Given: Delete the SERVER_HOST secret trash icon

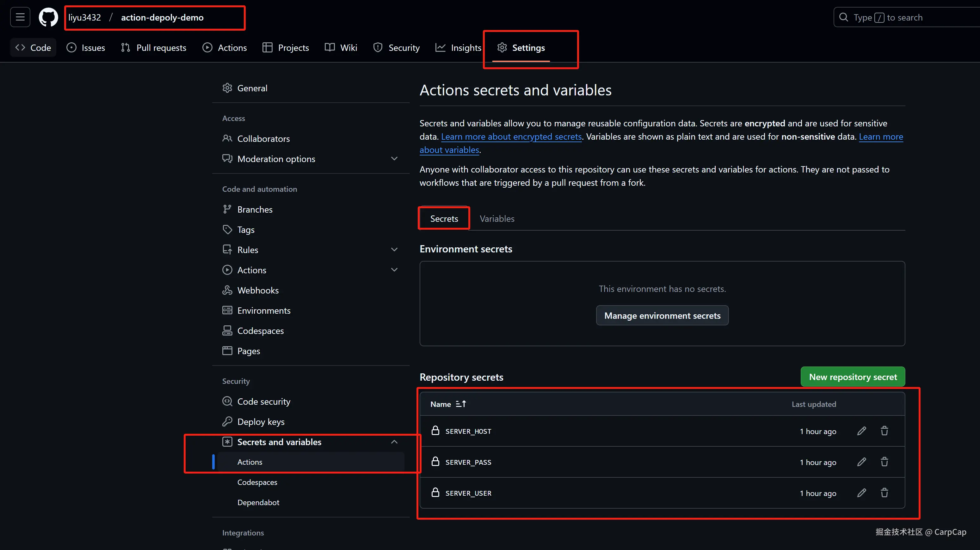Looking at the screenshot, I should tap(884, 431).
